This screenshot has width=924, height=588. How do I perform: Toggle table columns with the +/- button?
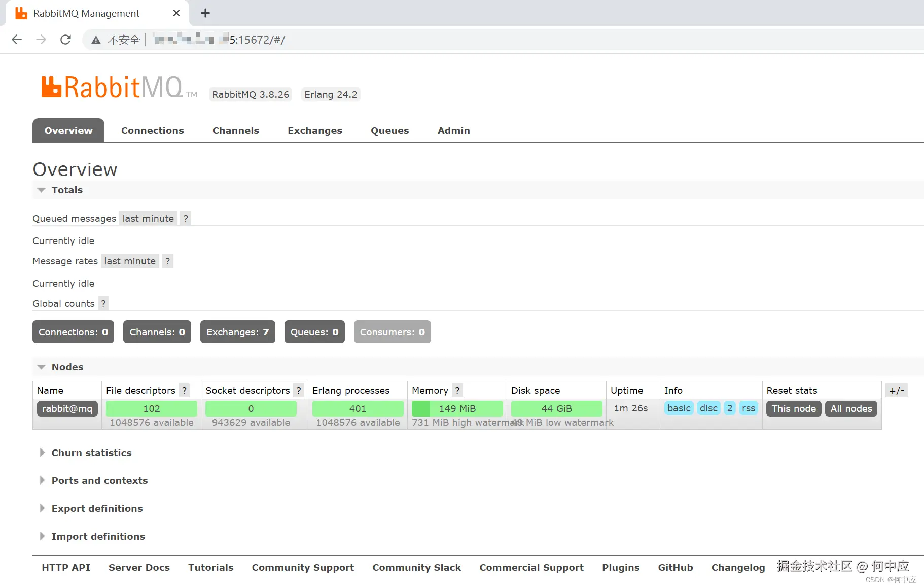click(897, 391)
